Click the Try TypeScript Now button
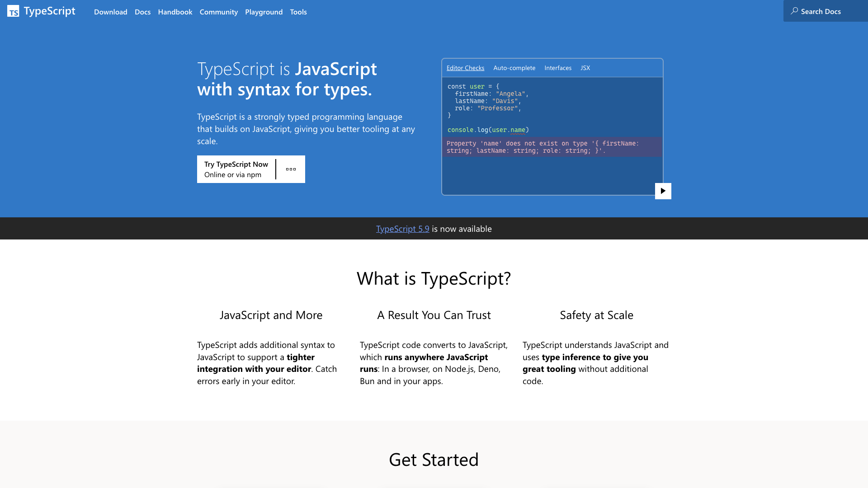The image size is (868, 488). tap(236, 169)
